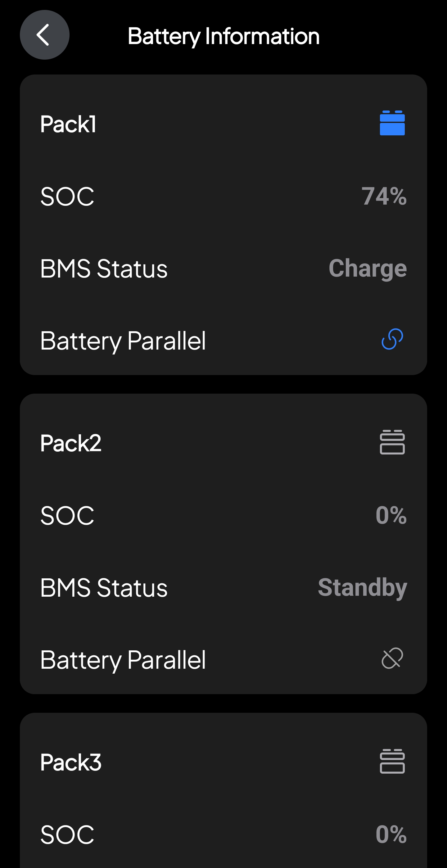Tap Pack2 SOC 0% value
Viewport: 447px width, 868px height.
391,515
